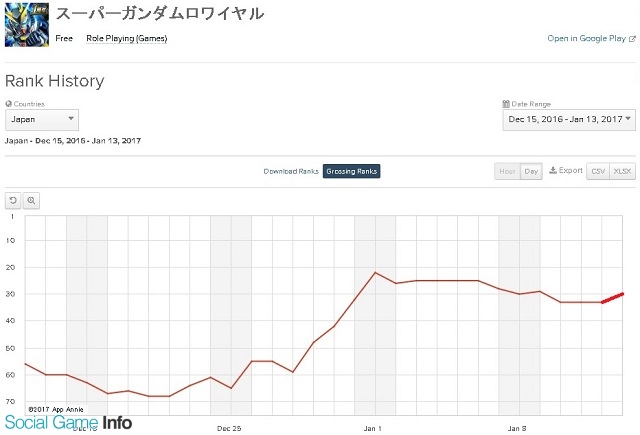640x435 pixels.
Task: Click the Export download icon
Action: click(x=553, y=170)
